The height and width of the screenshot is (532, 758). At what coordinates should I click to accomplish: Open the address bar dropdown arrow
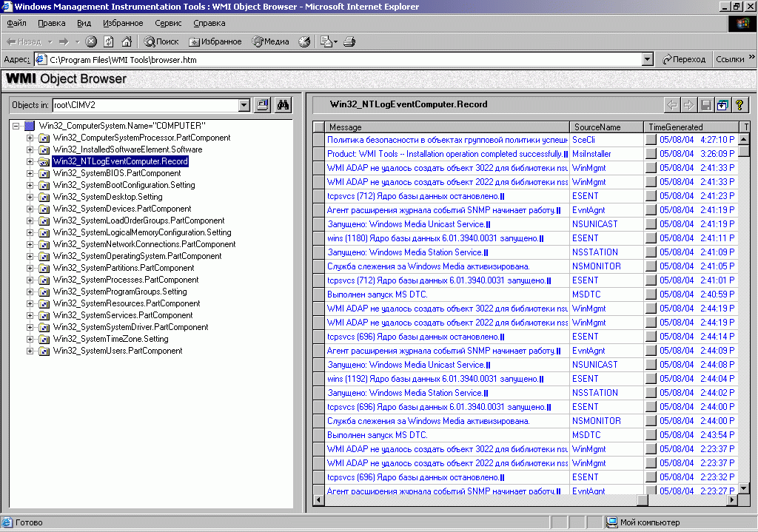[x=648, y=59]
